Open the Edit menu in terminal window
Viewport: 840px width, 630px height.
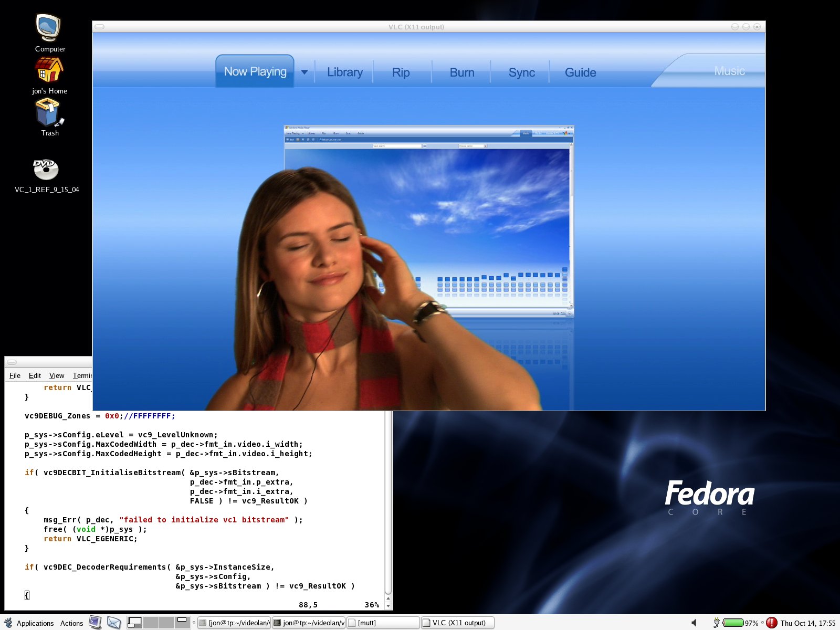pyautogui.click(x=35, y=375)
